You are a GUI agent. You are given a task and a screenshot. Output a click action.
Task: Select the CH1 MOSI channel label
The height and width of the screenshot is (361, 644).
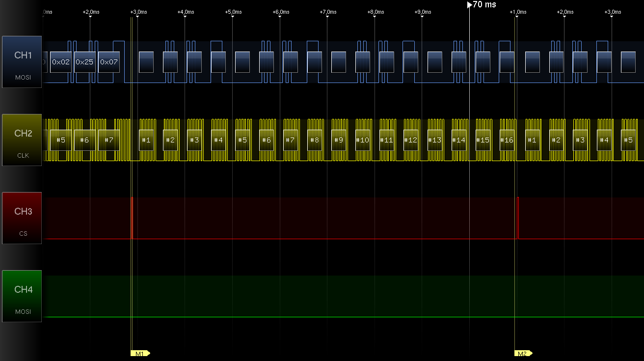[x=22, y=62]
